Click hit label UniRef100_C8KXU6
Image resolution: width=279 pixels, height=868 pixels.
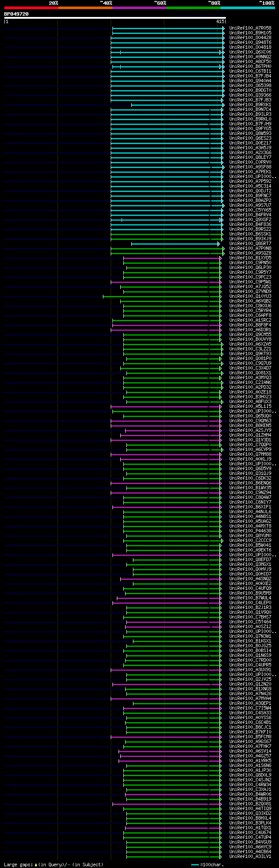pos(250,306)
